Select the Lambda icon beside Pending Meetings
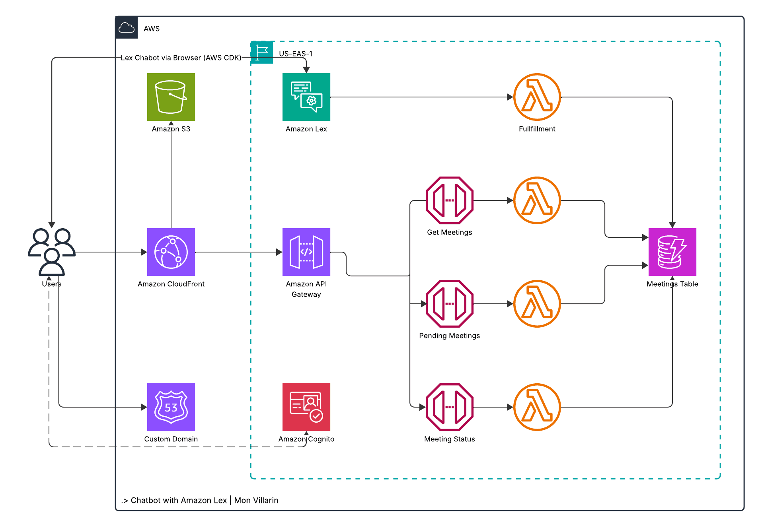Viewport: 760px width, 532px height. pyautogui.click(x=537, y=303)
